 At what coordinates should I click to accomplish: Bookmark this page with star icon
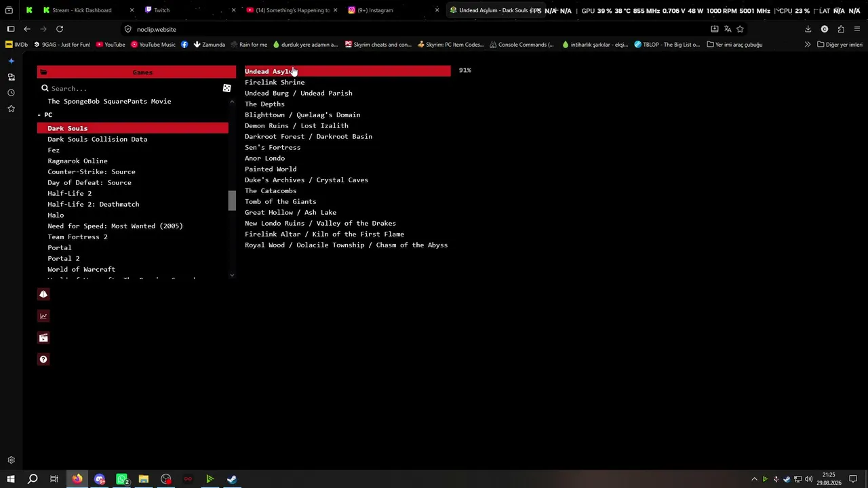pos(740,29)
